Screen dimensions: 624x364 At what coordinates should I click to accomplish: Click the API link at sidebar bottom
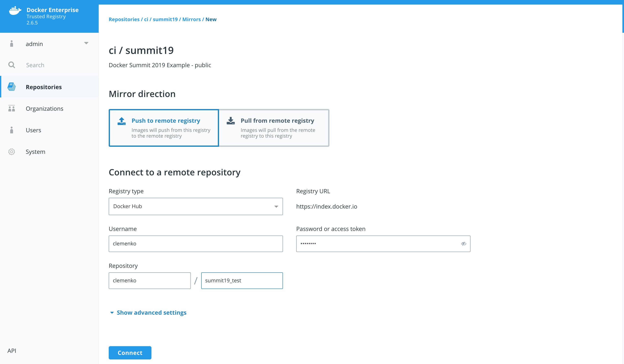pyautogui.click(x=12, y=351)
